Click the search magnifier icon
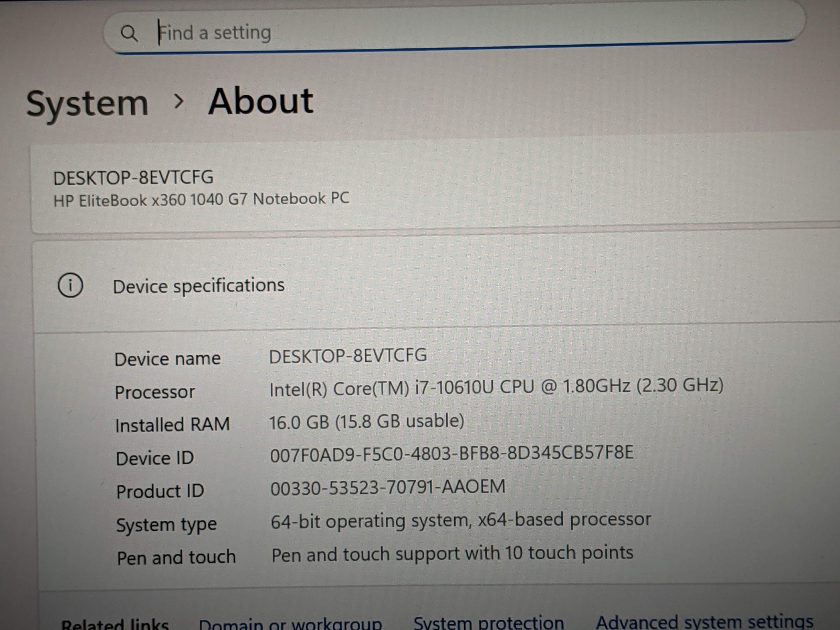840x630 pixels. [129, 34]
